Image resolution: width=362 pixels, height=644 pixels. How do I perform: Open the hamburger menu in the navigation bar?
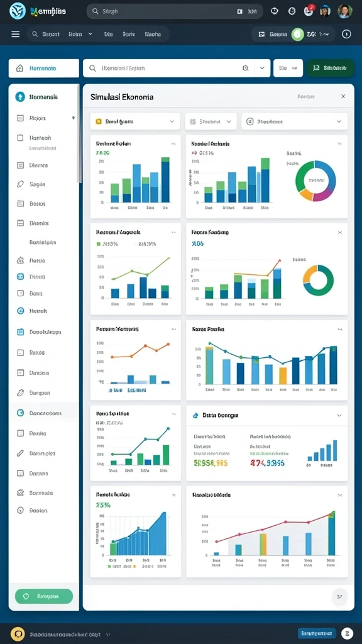(x=16, y=34)
